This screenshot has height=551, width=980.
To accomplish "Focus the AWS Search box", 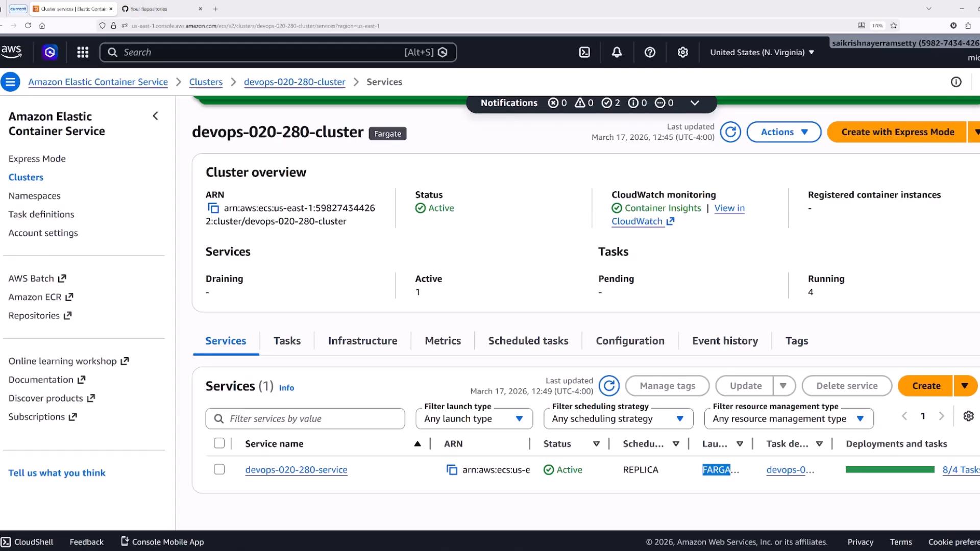I will (x=278, y=52).
